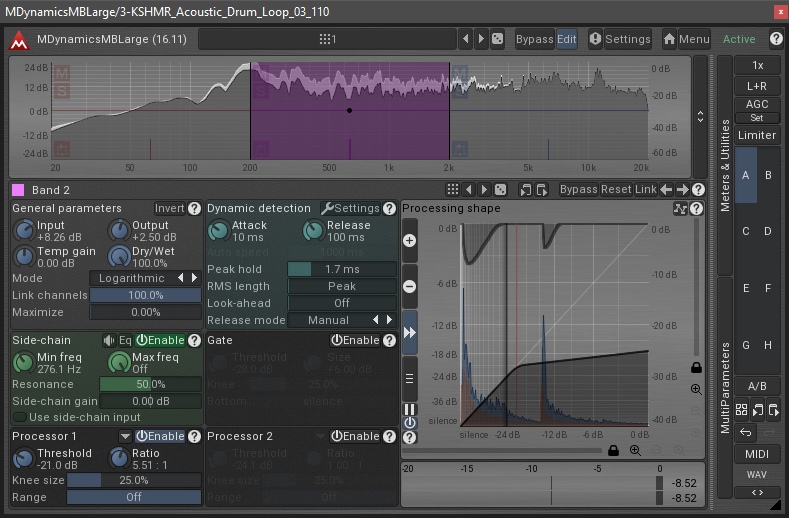
Task: Lock the vertical zoom of the shape graph
Action: (x=696, y=367)
